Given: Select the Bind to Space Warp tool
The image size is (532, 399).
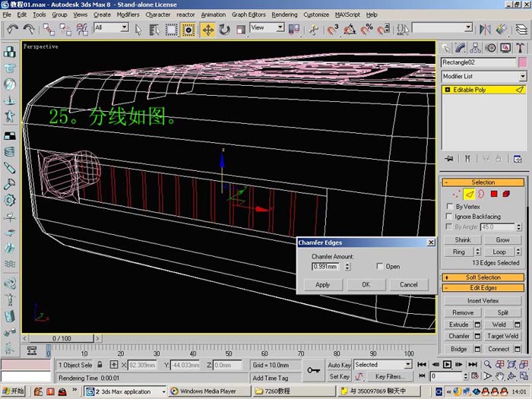Looking at the screenshot, I should tap(82, 30).
